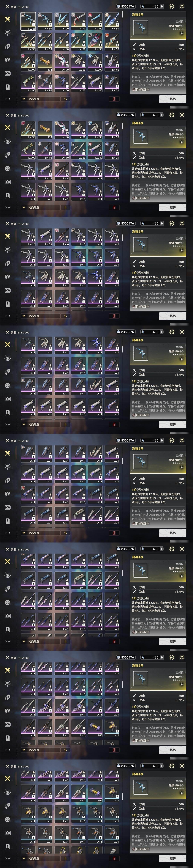Viewport: 193px width, 868px height.
Task: Select the highlighted Lv. 90 weapon in the first inventory row
Action: coord(28,21)
